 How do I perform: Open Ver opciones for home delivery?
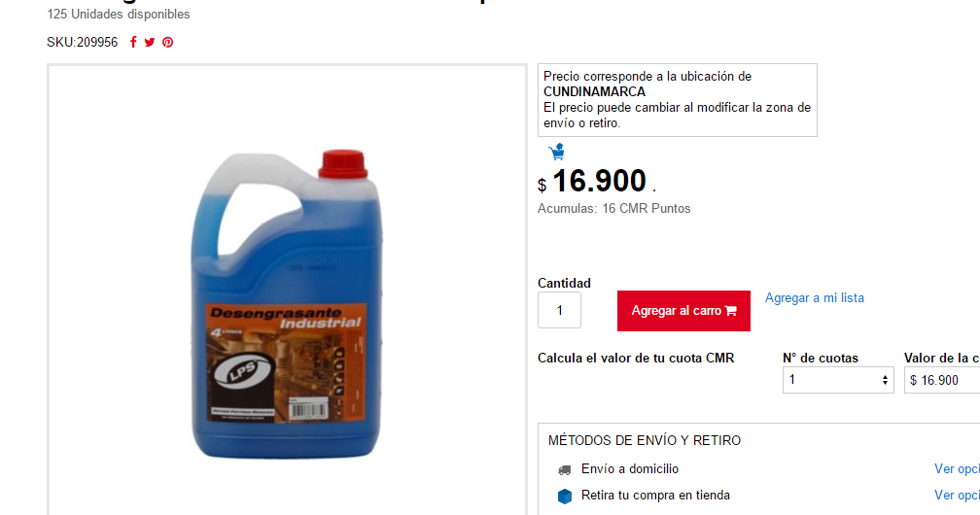[957, 468]
